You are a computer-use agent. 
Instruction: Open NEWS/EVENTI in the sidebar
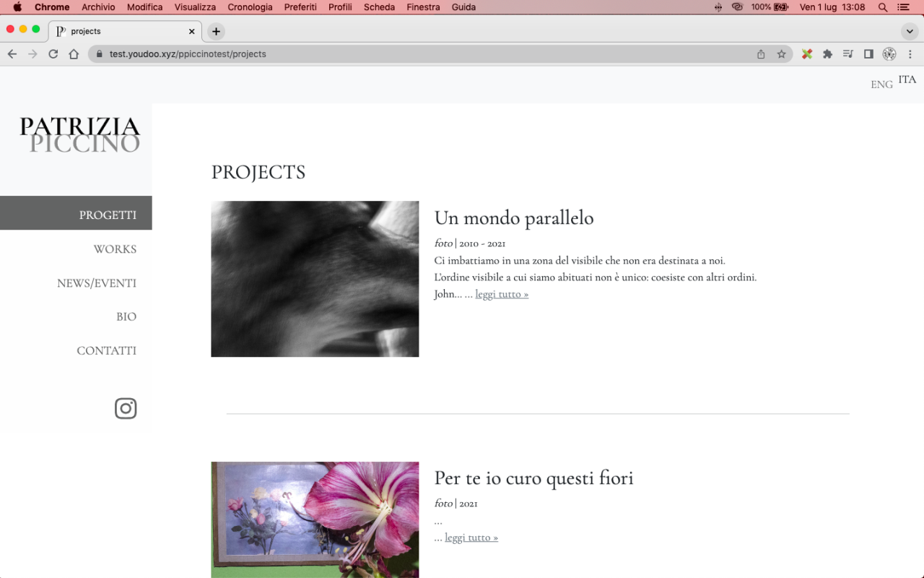pyautogui.click(x=97, y=283)
